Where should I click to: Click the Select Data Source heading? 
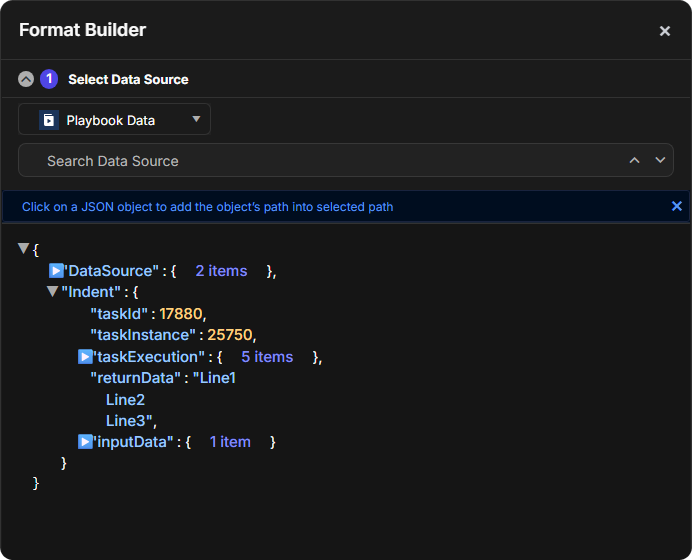tap(128, 79)
